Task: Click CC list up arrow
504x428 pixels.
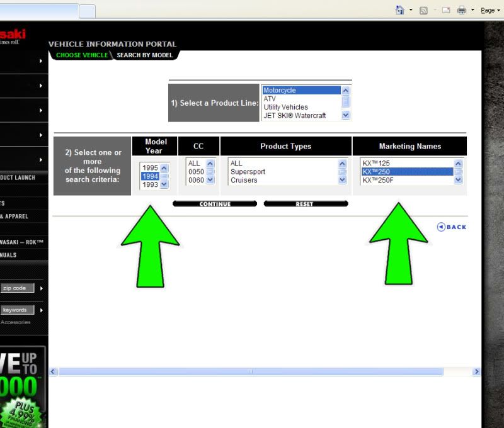Action: pos(210,164)
